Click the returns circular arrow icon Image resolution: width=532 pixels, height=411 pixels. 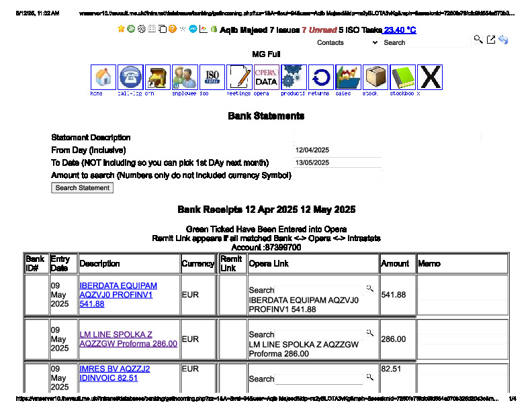tap(321, 77)
